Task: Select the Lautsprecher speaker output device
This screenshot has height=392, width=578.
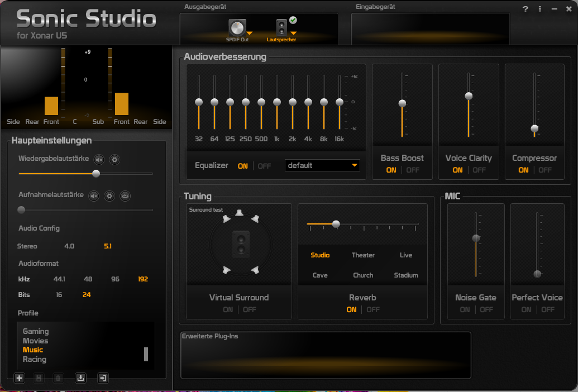Action: (281, 27)
